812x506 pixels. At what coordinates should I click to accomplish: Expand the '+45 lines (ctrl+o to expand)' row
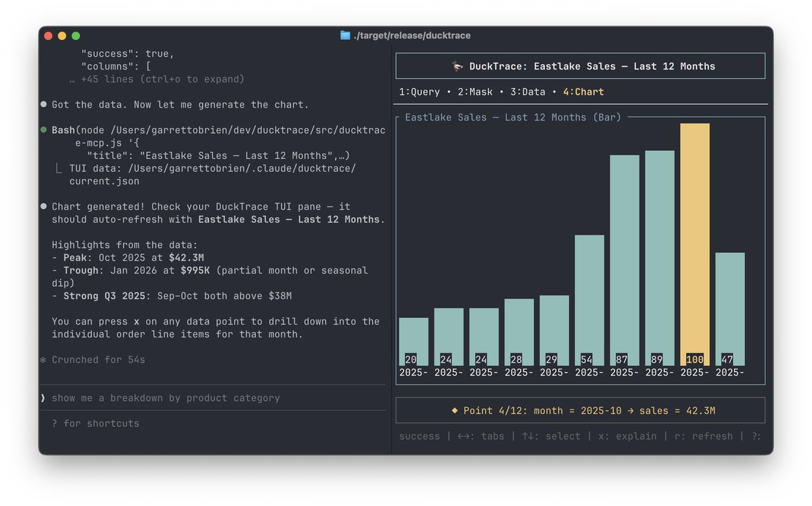click(x=156, y=79)
